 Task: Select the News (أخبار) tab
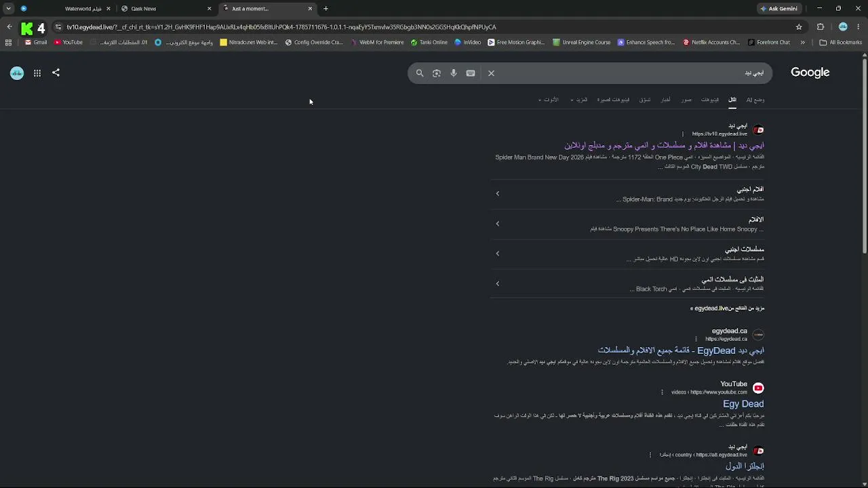click(x=666, y=100)
